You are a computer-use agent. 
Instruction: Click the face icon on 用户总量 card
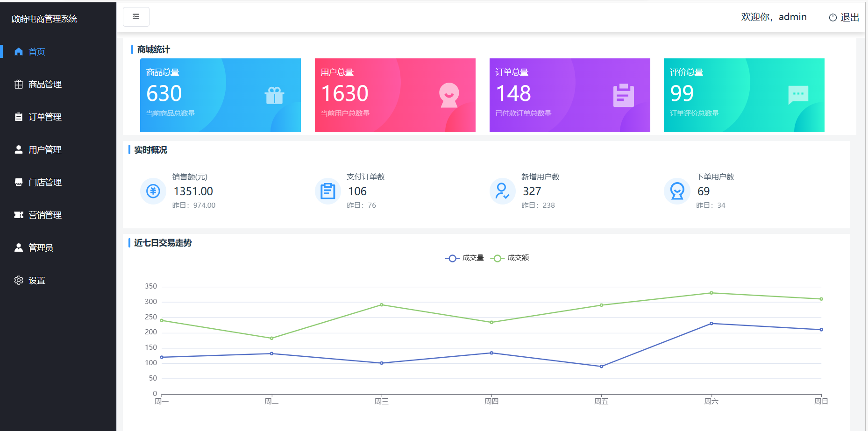[x=449, y=95]
